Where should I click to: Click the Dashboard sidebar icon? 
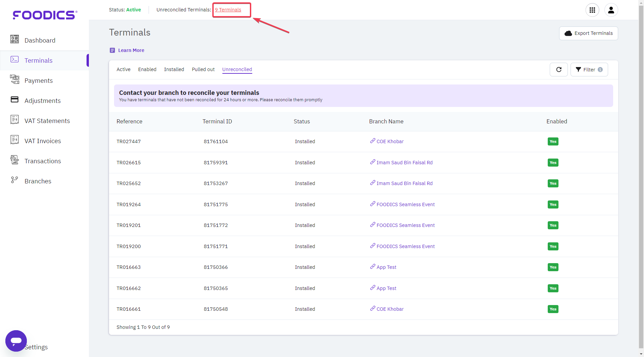tap(14, 40)
